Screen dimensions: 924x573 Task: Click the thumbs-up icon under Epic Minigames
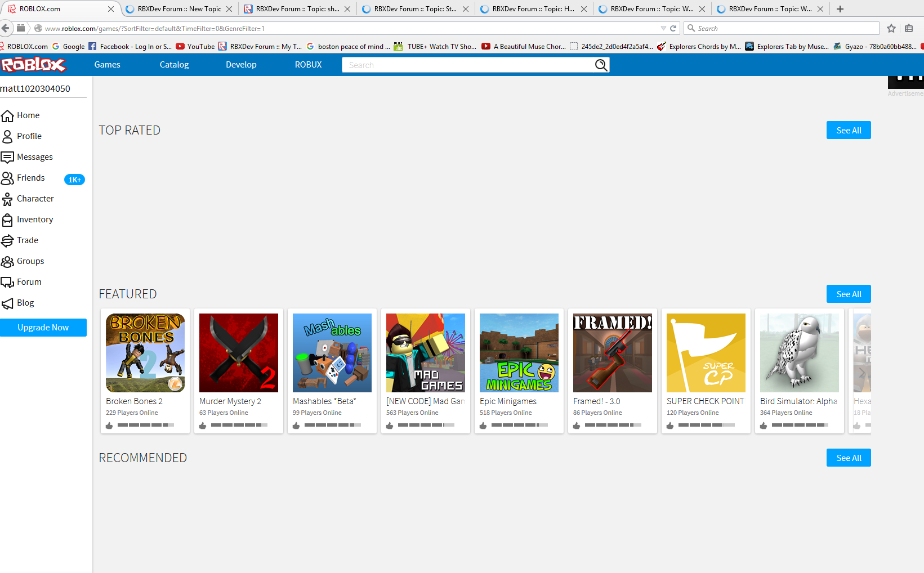(x=483, y=426)
